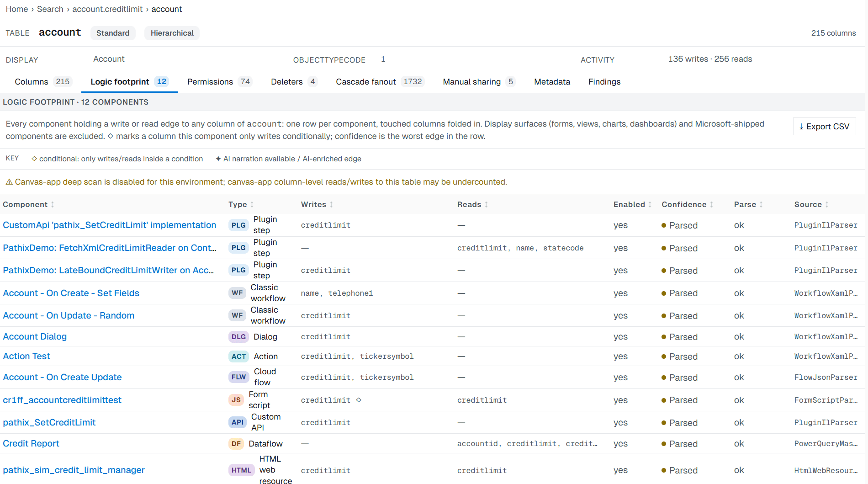Click the DLG badge for Account Dialog
The height and width of the screenshot is (484, 868).
pyautogui.click(x=238, y=337)
